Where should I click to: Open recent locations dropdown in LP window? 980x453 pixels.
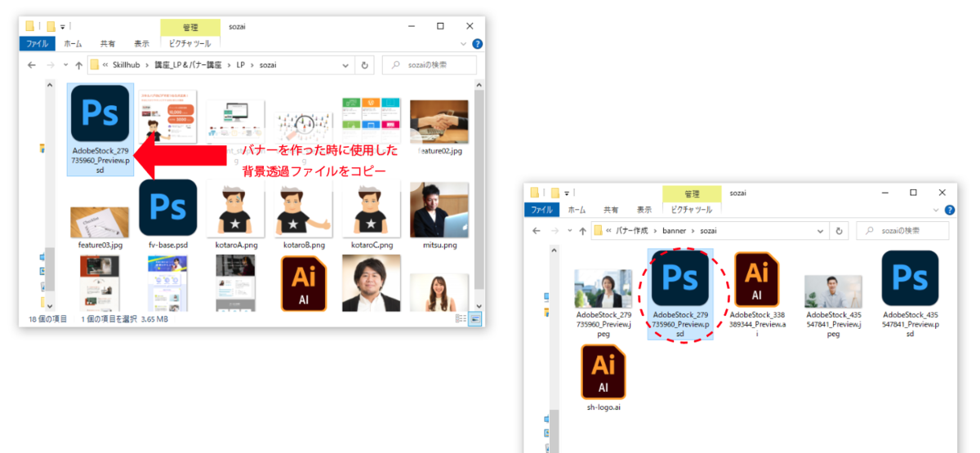(66, 65)
